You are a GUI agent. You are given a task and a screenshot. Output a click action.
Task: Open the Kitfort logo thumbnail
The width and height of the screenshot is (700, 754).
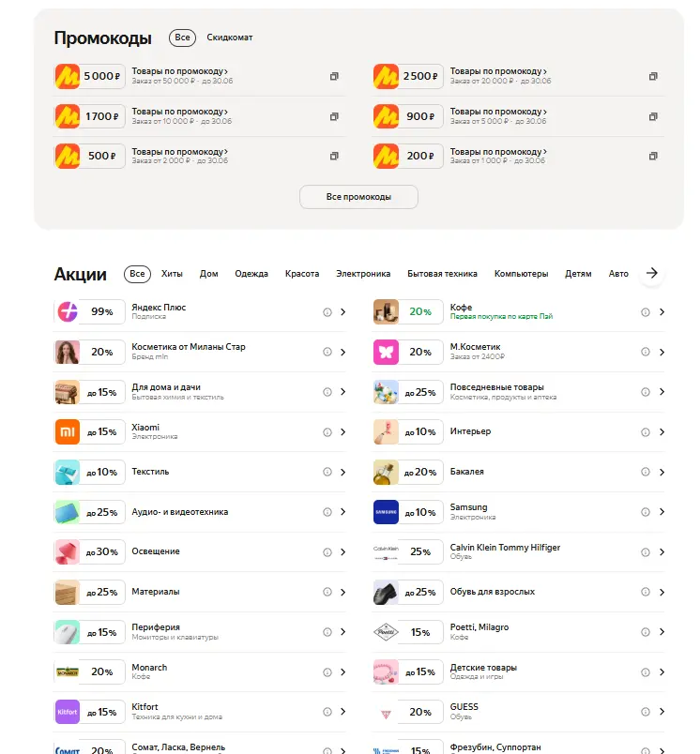(x=68, y=712)
